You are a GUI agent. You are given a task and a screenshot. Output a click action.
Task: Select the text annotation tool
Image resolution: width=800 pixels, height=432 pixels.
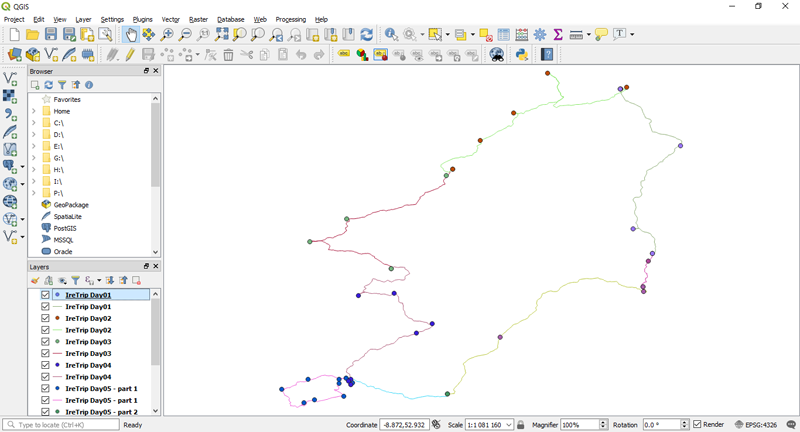pos(619,34)
